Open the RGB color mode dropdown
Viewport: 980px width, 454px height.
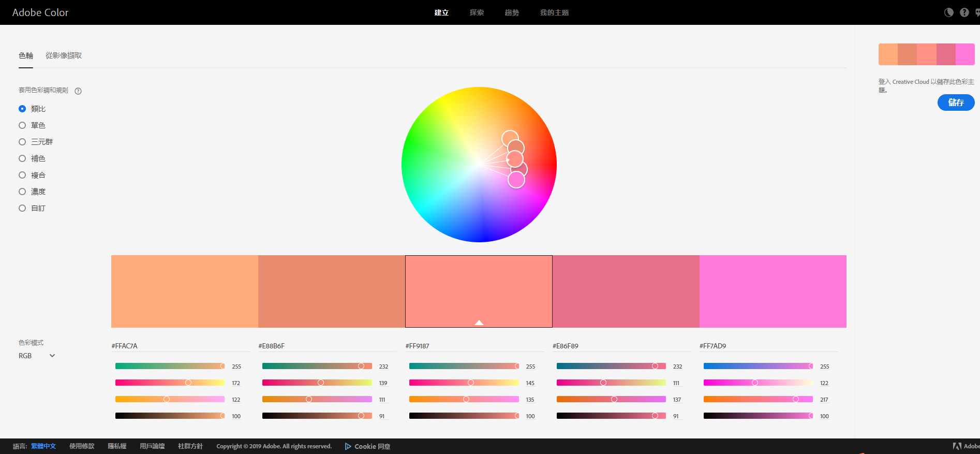tap(37, 356)
